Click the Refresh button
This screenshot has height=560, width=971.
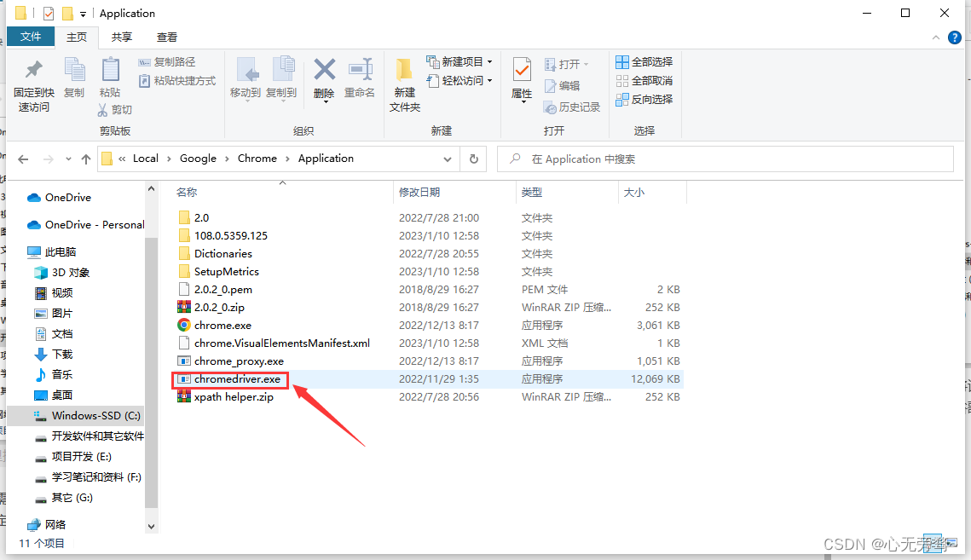(474, 159)
